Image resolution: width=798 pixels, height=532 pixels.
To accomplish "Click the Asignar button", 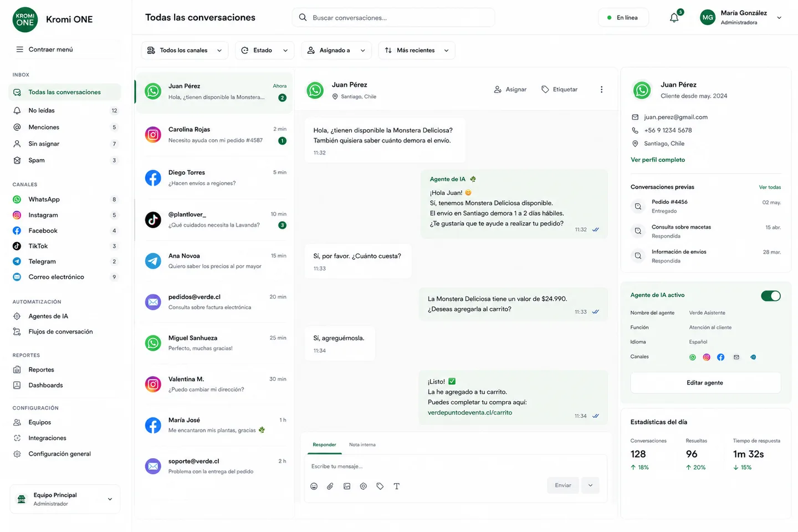I will coord(510,89).
